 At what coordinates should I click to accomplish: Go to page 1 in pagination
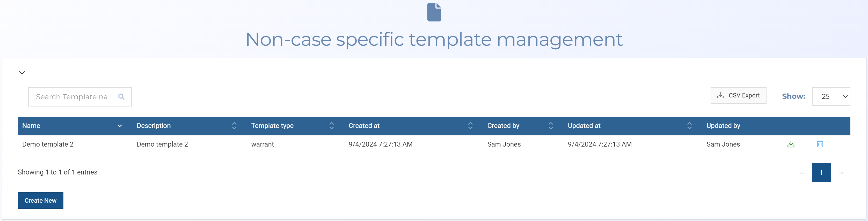click(x=821, y=173)
